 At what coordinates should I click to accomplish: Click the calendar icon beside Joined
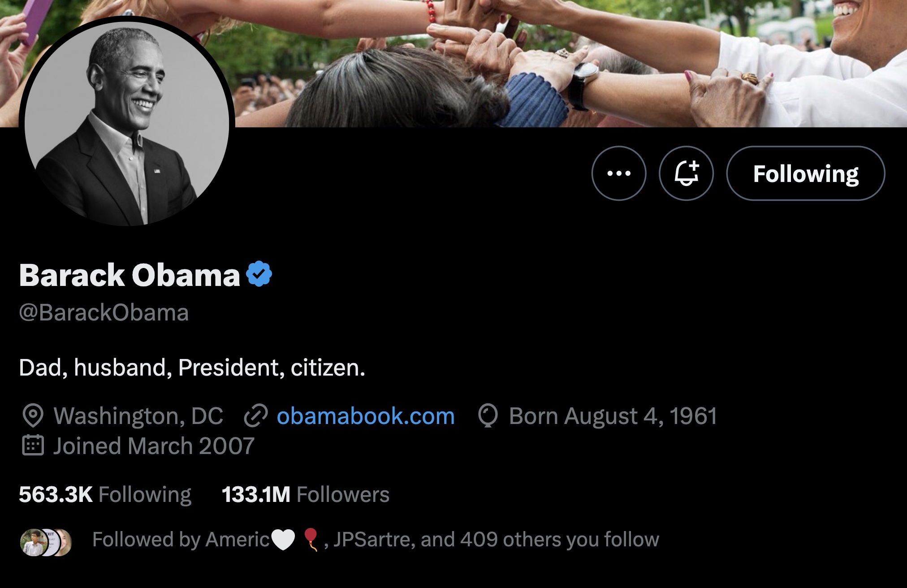(x=33, y=445)
